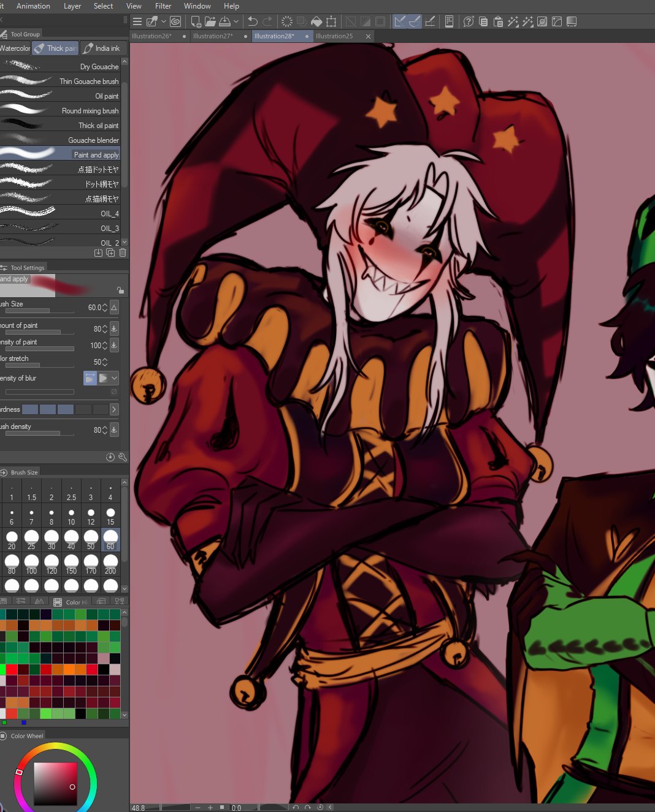Set hardness to fourth level box

(x=83, y=409)
